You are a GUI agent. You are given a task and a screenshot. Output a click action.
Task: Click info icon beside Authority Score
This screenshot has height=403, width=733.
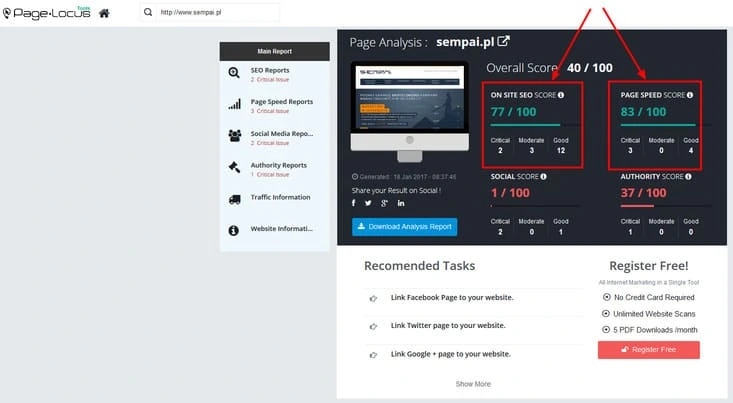pos(689,176)
